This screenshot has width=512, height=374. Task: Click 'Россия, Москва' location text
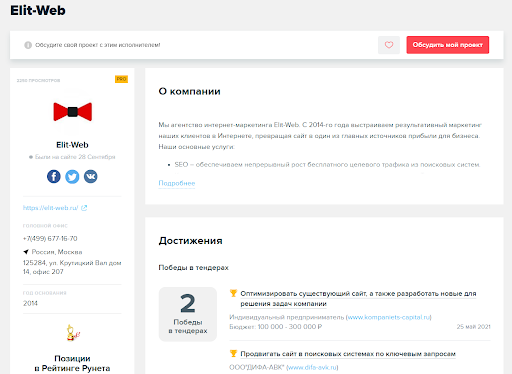[x=57, y=252]
